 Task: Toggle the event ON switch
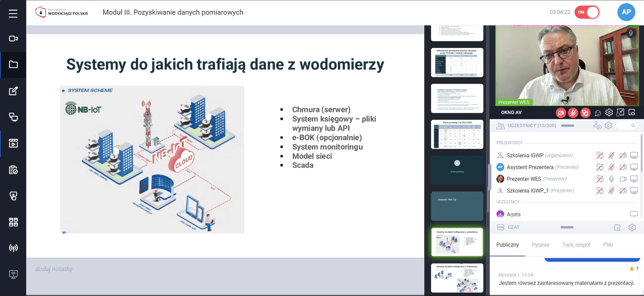[587, 12]
